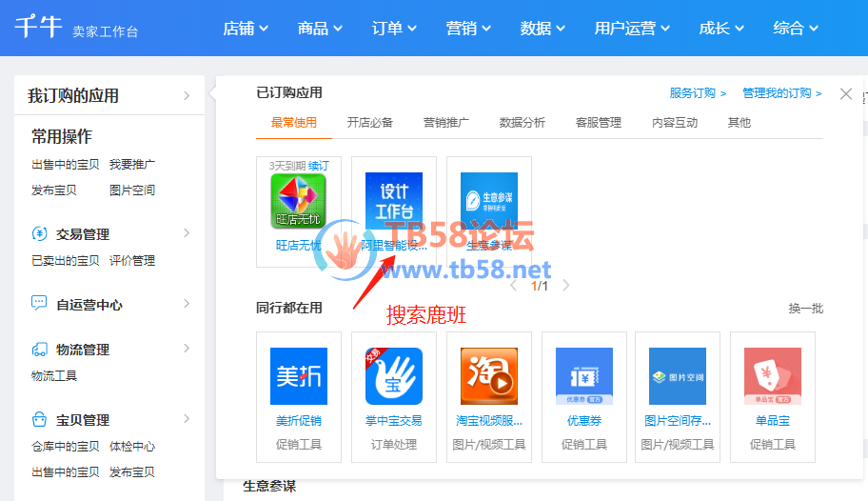Open the 掌中宝交易 app icon
Screen dimensions: 868x501
point(394,376)
